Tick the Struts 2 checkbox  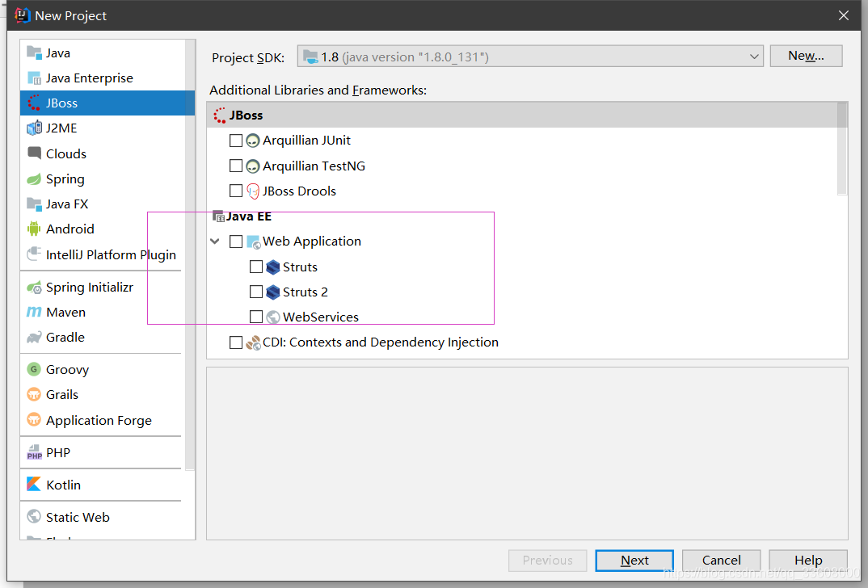[255, 292]
